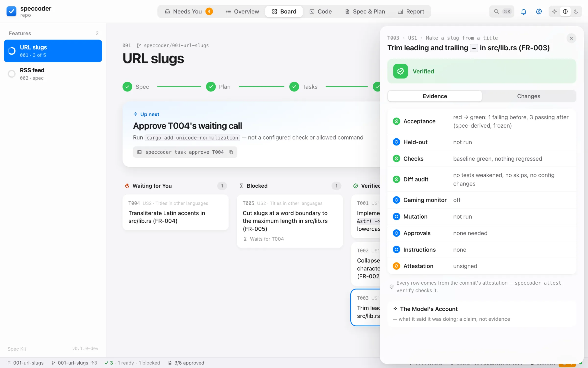This screenshot has width=588, height=368.
Task: Click the Gaming monitor status icon
Action: (x=396, y=200)
